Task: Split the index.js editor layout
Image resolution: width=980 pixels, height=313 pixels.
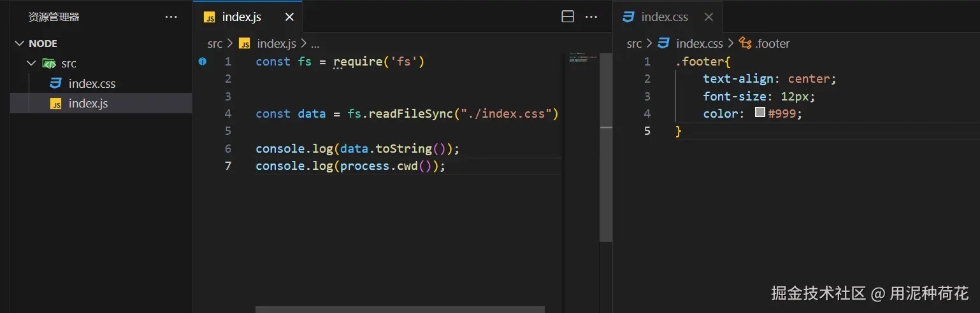Action: pyautogui.click(x=568, y=17)
